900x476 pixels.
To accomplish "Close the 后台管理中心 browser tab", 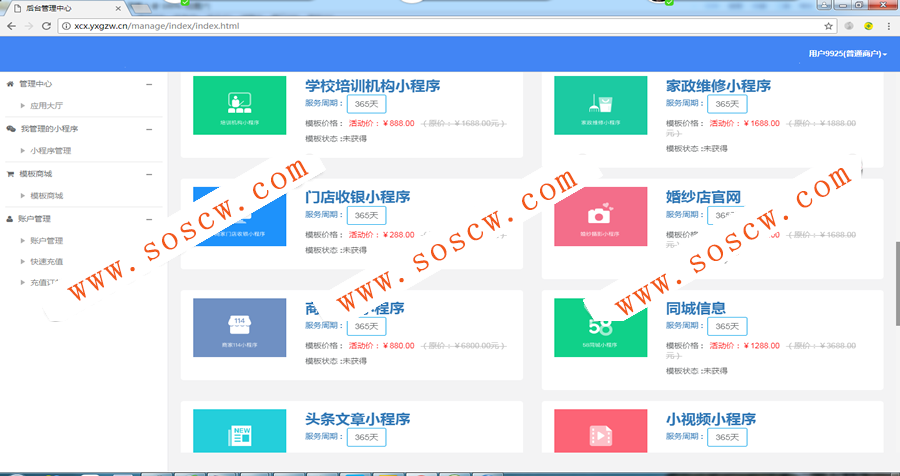I will click(x=118, y=9).
